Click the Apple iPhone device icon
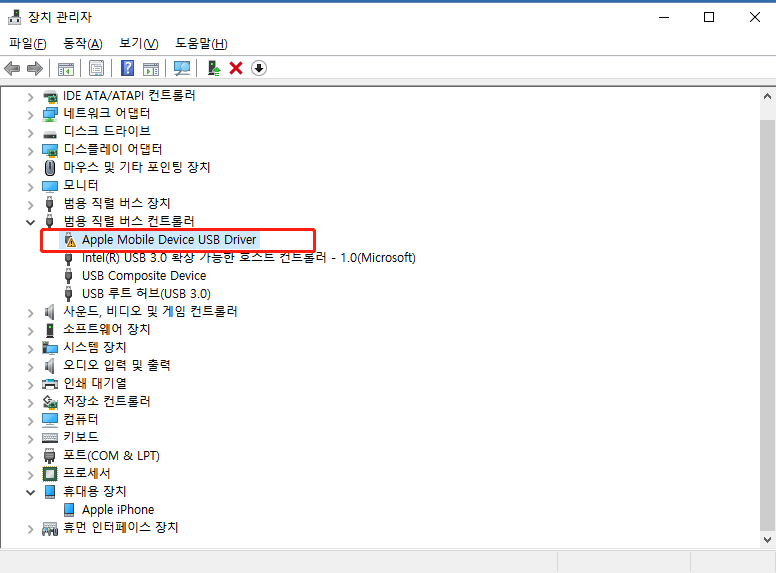 69,510
